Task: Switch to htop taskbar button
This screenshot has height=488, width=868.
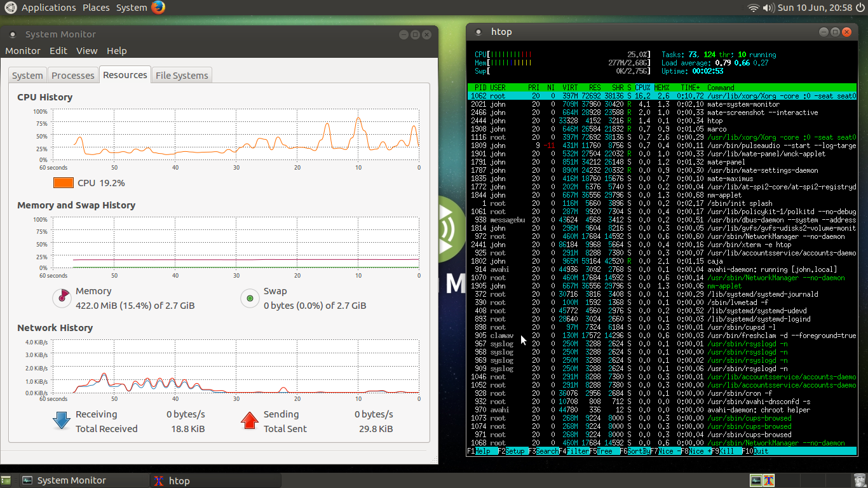Action: [216, 480]
